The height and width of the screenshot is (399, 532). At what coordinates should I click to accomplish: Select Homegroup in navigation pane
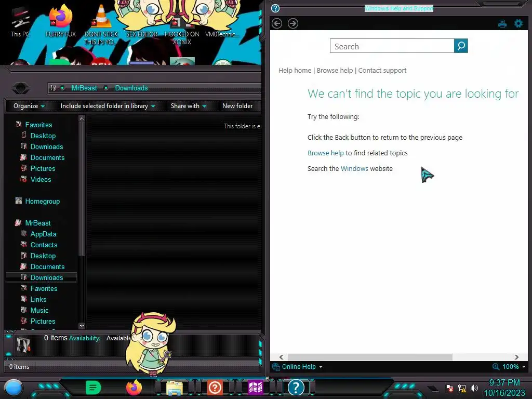click(x=37, y=202)
